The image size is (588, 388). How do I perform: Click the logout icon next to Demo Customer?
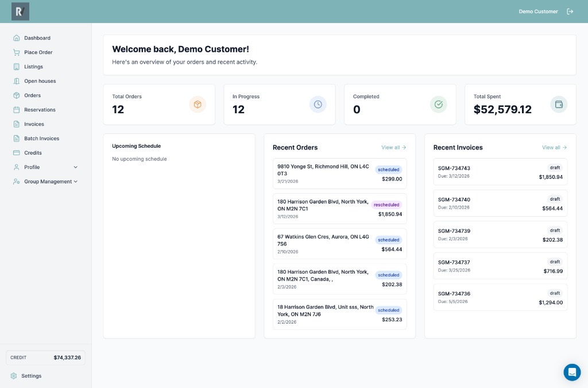pos(570,11)
